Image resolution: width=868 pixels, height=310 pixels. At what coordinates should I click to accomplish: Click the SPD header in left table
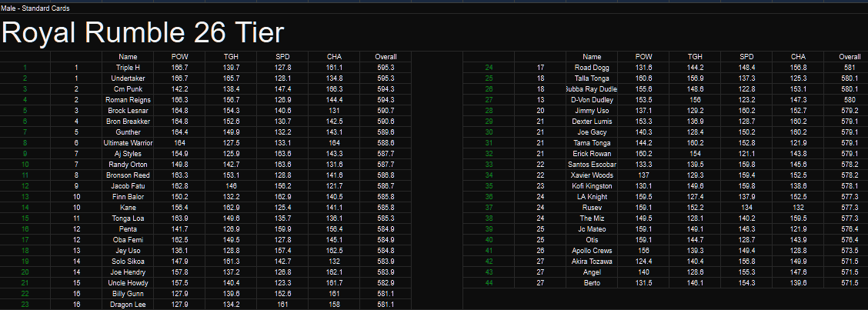[282, 57]
